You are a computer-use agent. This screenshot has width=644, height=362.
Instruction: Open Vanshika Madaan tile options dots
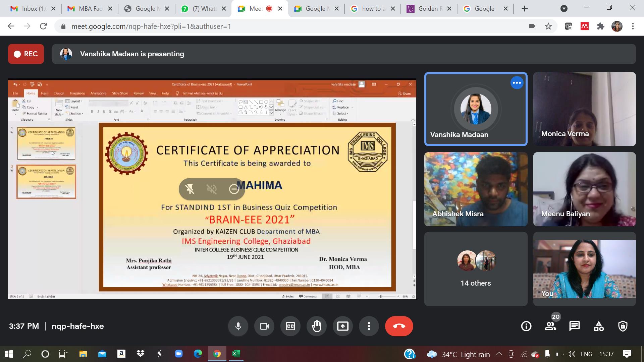pos(517,83)
